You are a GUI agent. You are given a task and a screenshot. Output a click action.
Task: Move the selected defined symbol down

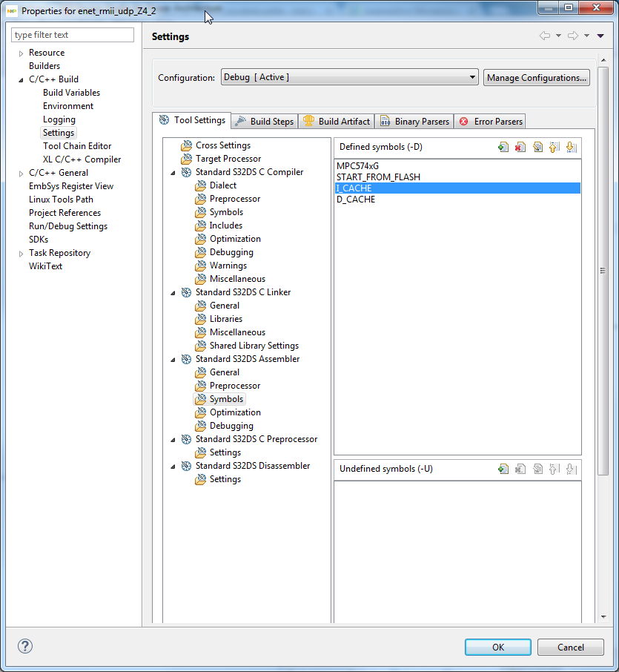(572, 148)
